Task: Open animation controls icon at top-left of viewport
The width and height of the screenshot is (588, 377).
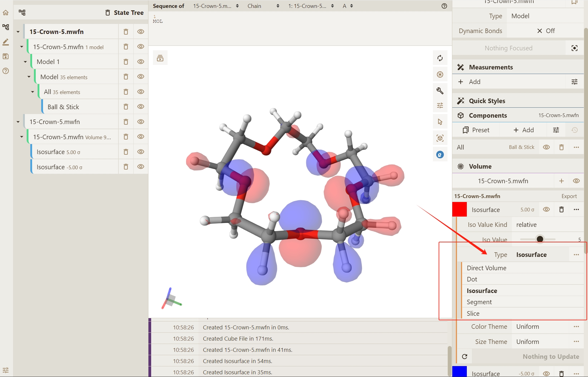Action: click(160, 58)
